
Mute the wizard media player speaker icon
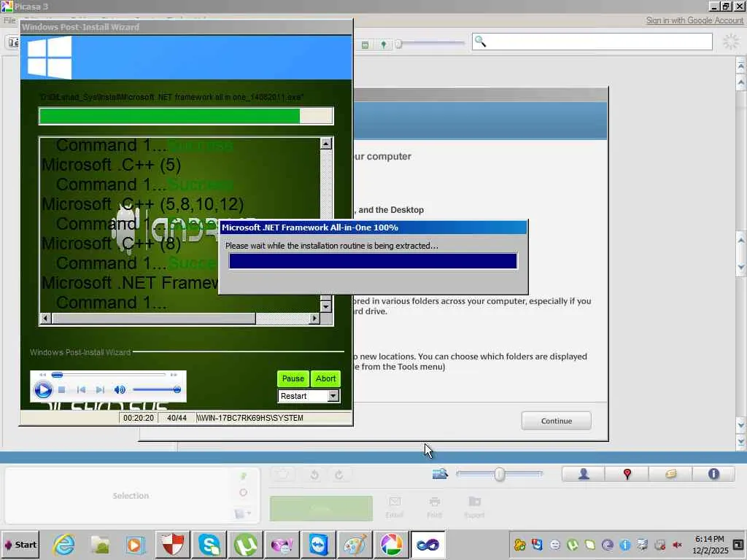click(120, 390)
